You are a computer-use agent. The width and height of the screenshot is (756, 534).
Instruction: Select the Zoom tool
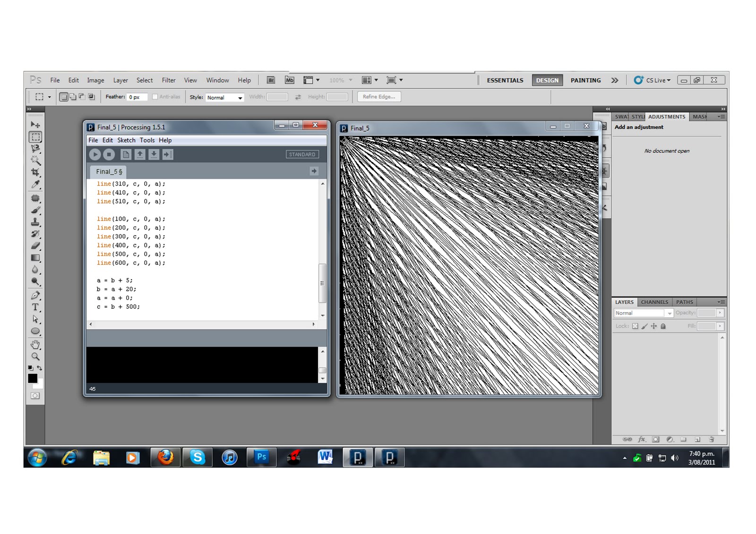point(35,356)
